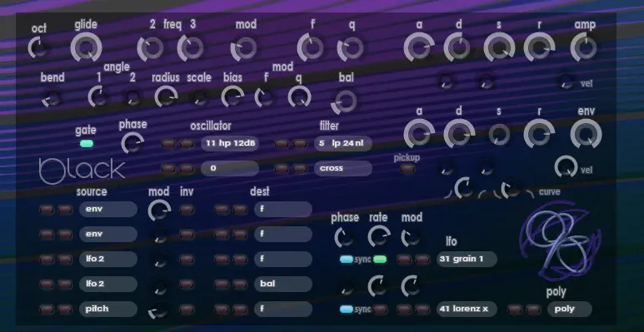Click the scale knob
Viewport: 644px width, 332px height.
click(200, 98)
